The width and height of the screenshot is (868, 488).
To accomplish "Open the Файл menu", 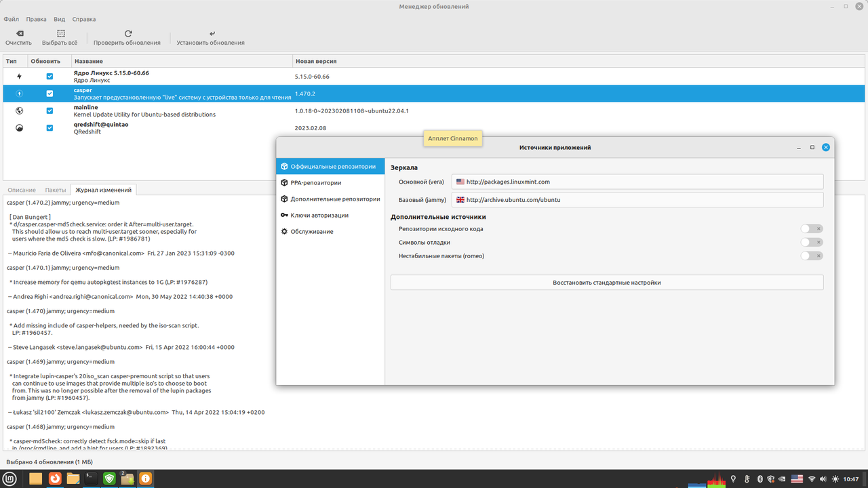I will (11, 20).
